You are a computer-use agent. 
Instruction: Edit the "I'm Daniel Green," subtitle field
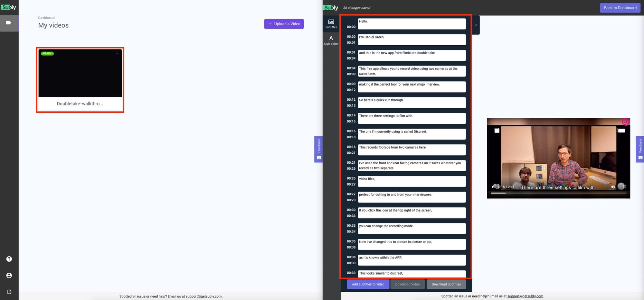coord(412,40)
